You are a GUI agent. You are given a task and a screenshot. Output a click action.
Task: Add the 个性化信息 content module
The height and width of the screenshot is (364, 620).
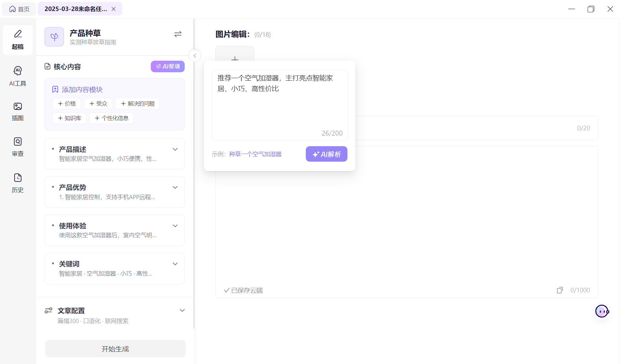click(x=111, y=118)
